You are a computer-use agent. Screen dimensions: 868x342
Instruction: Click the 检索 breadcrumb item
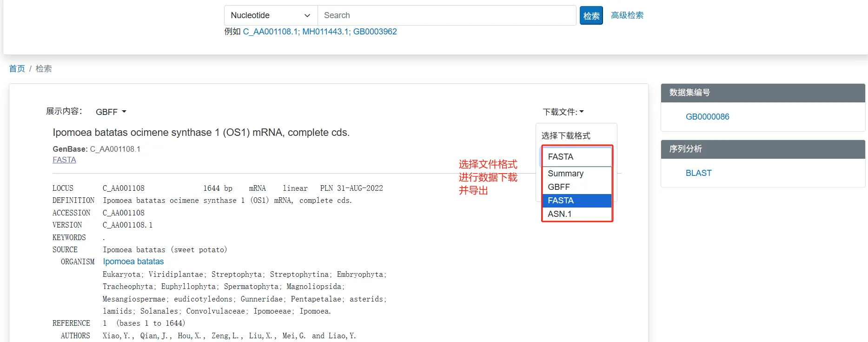click(44, 69)
